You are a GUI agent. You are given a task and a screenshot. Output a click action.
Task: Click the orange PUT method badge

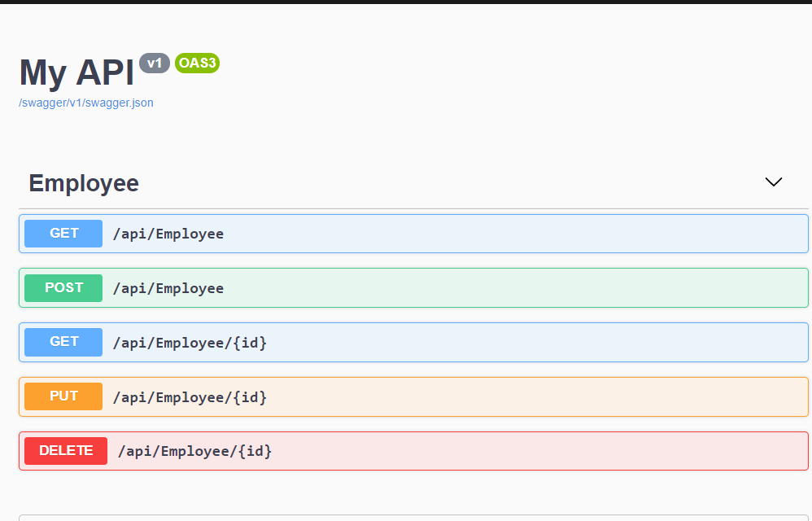click(x=63, y=396)
